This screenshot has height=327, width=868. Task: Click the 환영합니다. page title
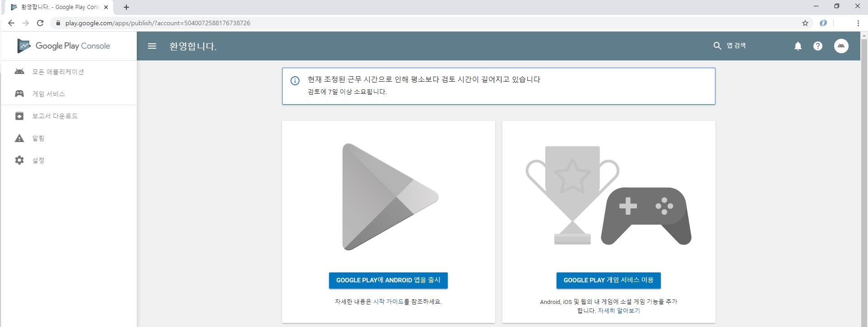click(x=193, y=46)
